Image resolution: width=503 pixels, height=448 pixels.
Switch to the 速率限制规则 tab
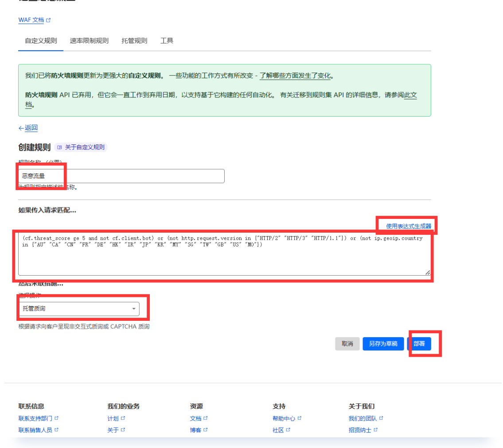(89, 41)
